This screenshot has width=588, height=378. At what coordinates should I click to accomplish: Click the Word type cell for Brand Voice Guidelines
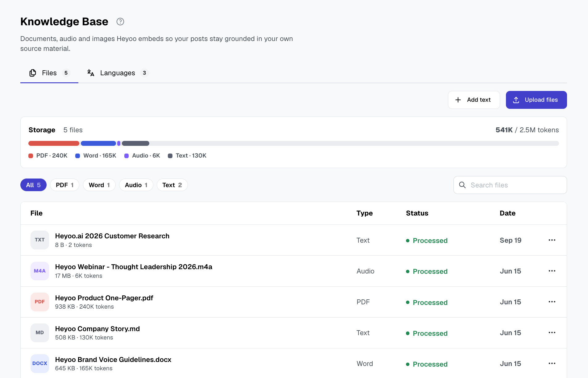365,364
